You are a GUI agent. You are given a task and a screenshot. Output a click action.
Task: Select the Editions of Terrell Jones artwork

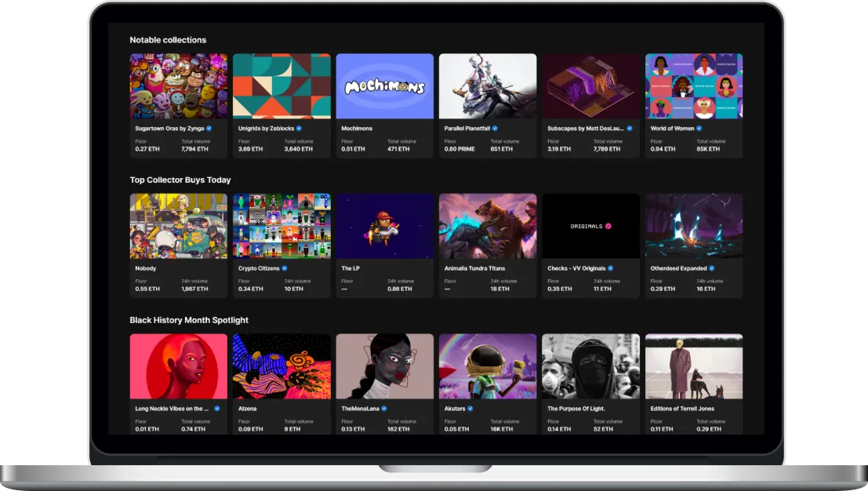[694, 366]
